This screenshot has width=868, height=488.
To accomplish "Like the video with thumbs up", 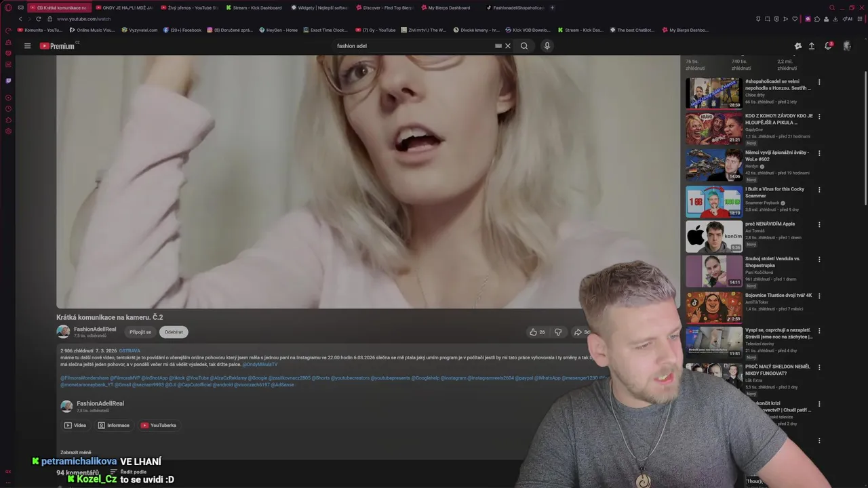I will pyautogui.click(x=537, y=332).
